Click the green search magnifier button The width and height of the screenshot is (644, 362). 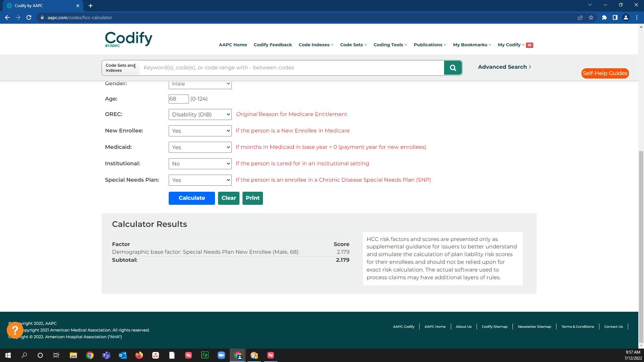click(x=453, y=68)
